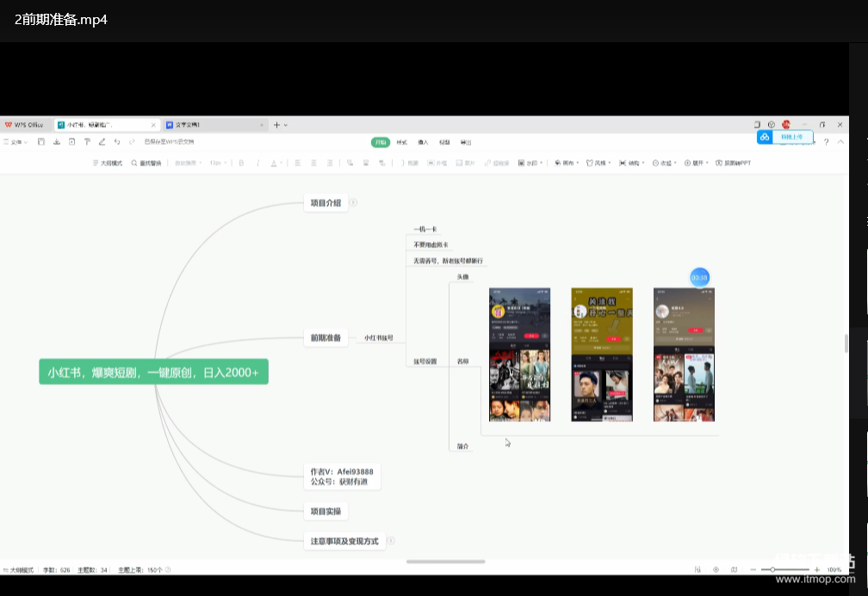Select the author 作者V: Afei93888 node
This screenshot has width=868, height=596.
click(x=342, y=476)
